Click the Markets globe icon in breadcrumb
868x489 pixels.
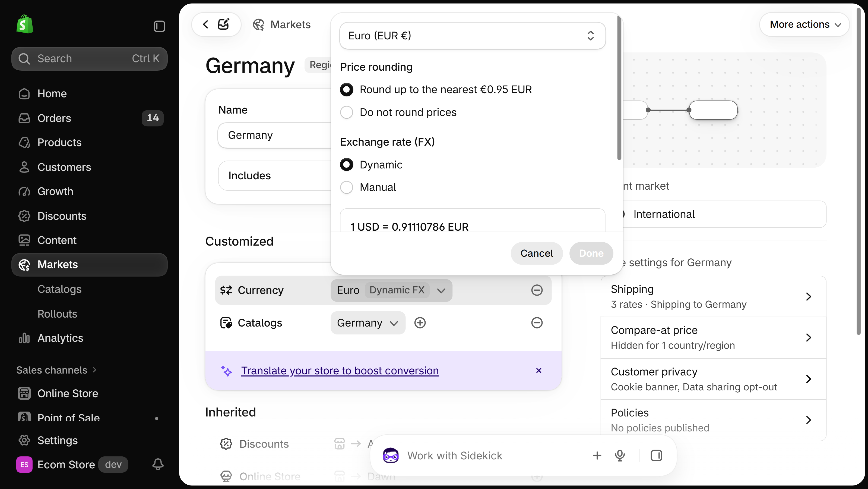(258, 25)
